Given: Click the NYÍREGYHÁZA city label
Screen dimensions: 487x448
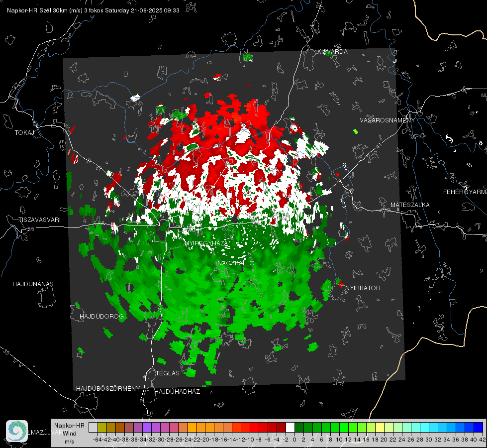Looking at the screenshot, I should 206,243.
